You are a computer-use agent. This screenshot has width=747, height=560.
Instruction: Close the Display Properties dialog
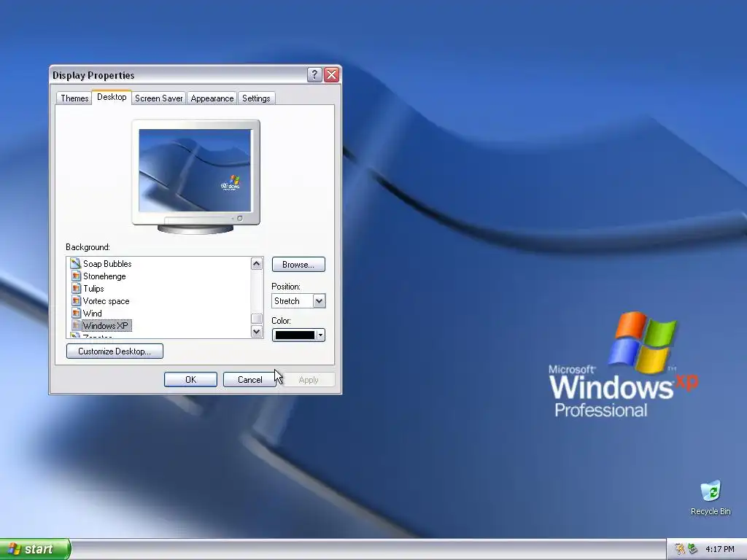332,75
